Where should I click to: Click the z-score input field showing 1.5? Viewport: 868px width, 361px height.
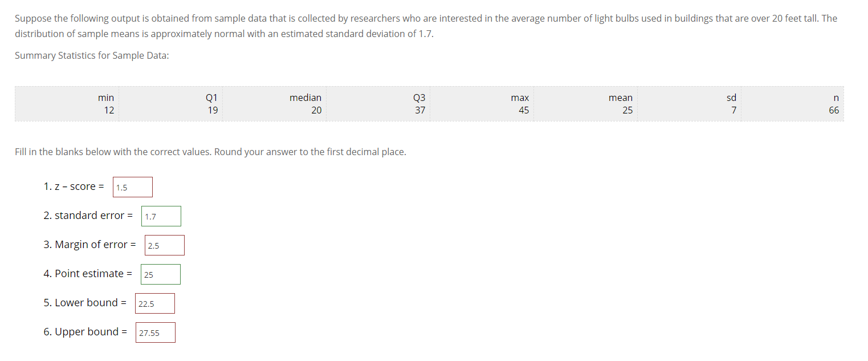pyautogui.click(x=132, y=186)
